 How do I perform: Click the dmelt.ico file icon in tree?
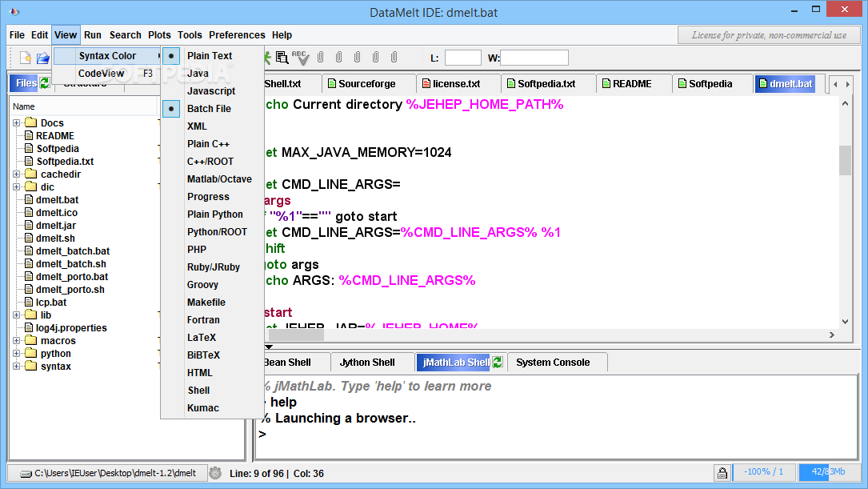30,212
